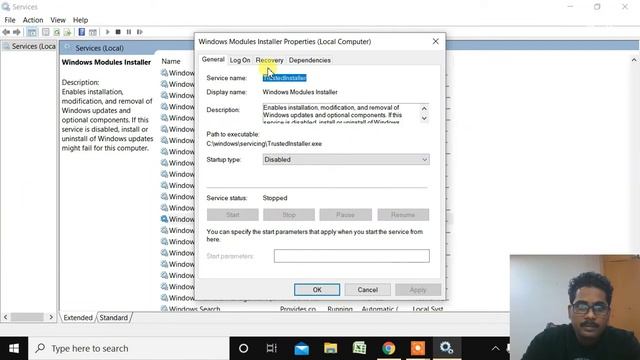Click the Restart Service toolbar icon
Viewport: 640px width, 360px height.
pos(140,32)
